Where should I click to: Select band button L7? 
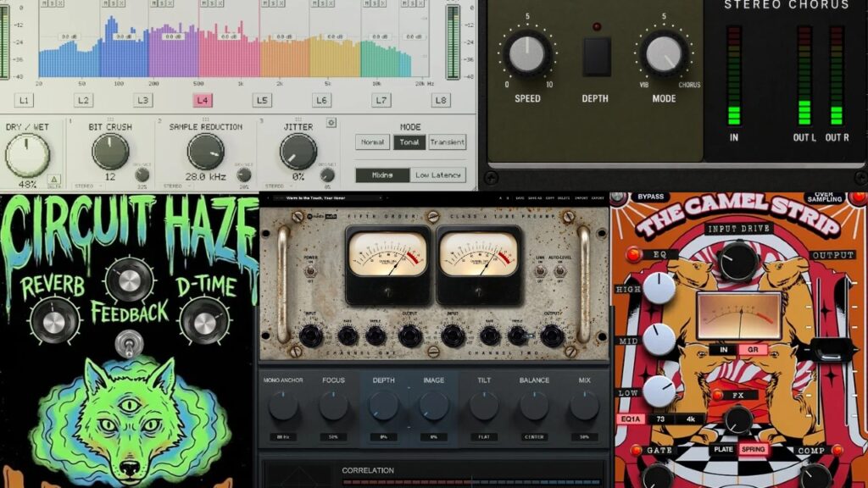pos(381,100)
